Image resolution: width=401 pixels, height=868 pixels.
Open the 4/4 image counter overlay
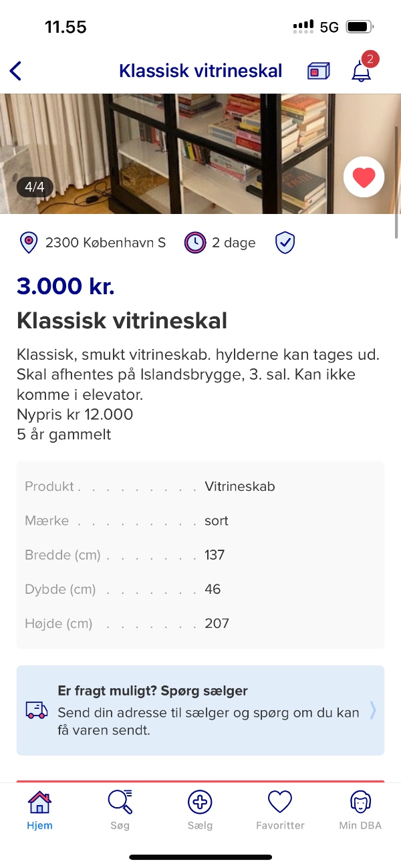tap(35, 188)
